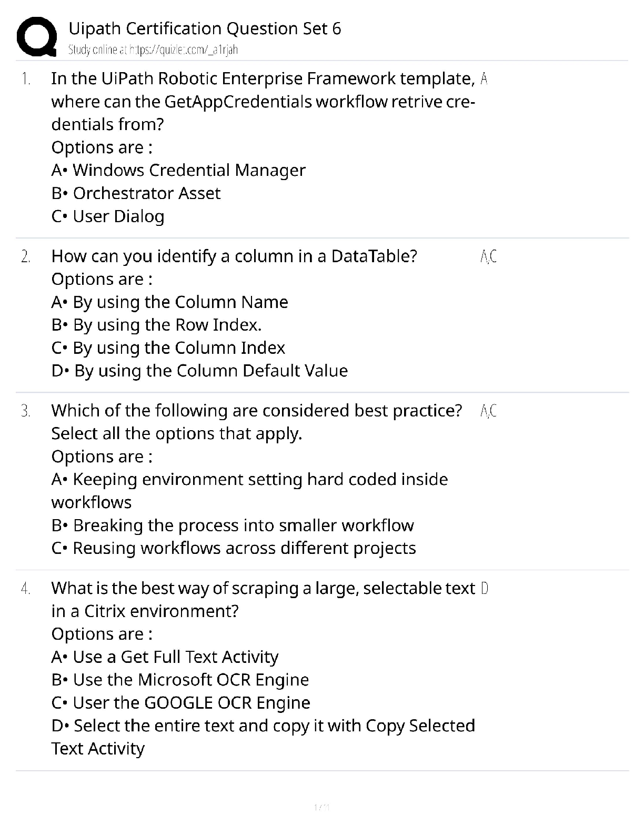
Task: Click answer A,C beside question 2
Action: point(488,256)
